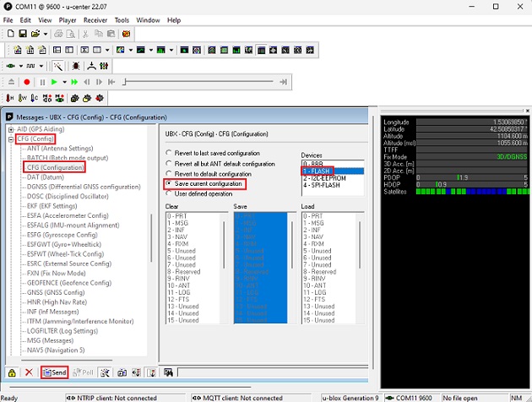Expand the AID (GPS Aiding) node
Screen dimensions: 532x402
11,128
